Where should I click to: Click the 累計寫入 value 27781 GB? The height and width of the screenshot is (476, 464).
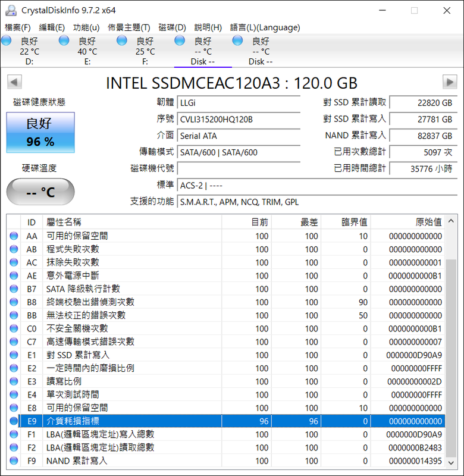point(423,120)
